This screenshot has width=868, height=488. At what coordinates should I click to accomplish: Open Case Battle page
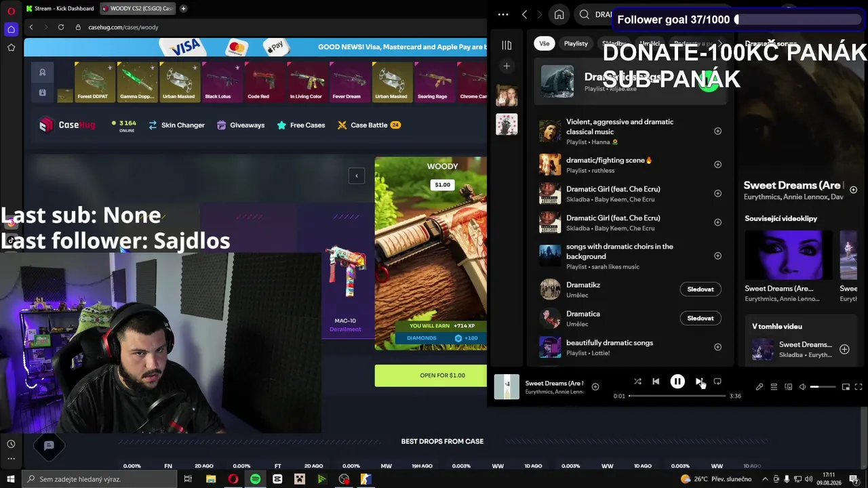pyautogui.click(x=369, y=125)
